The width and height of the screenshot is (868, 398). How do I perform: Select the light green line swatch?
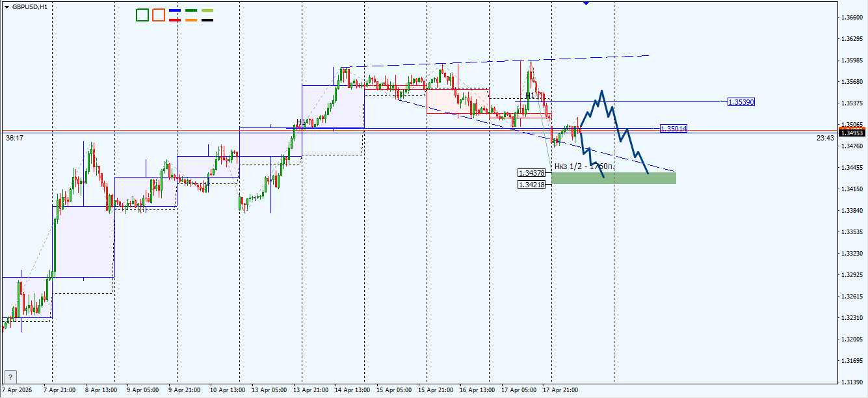pos(207,11)
